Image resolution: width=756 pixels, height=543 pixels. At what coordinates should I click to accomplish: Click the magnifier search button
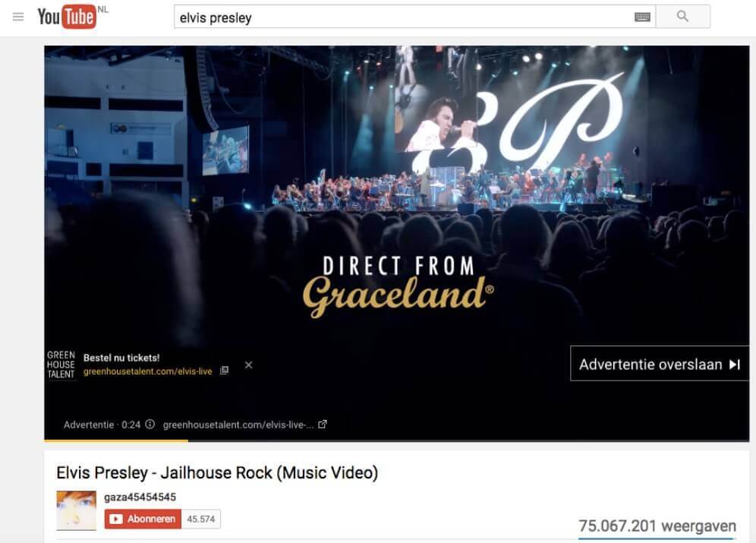(x=682, y=17)
